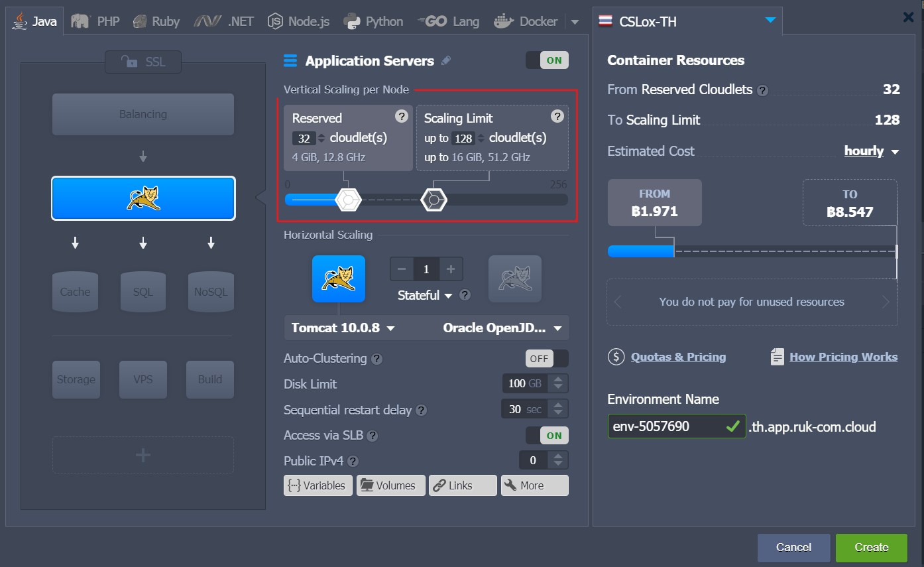Open the Variables settings
The image size is (924, 567).
click(318, 485)
